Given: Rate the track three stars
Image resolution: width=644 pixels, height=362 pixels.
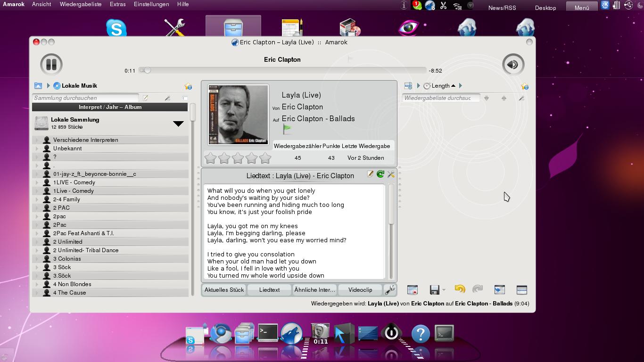Looking at the screenshot, I should coord(238,158).
